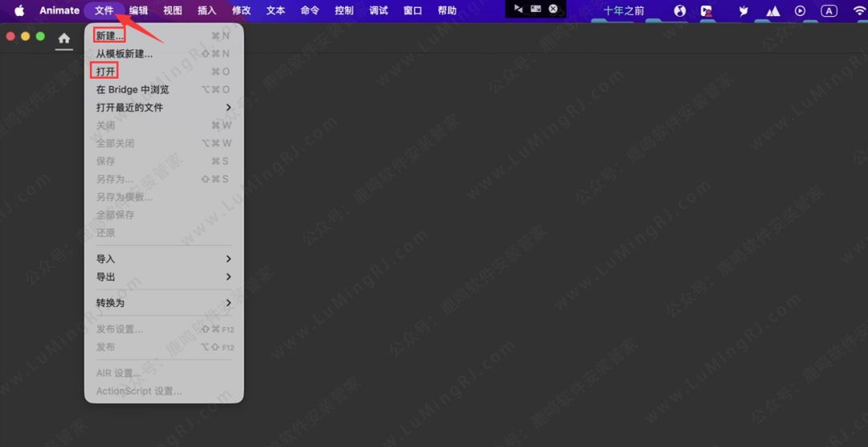Select 从模板新建... menu entry
868x447 pixels.
coord(124,54)
